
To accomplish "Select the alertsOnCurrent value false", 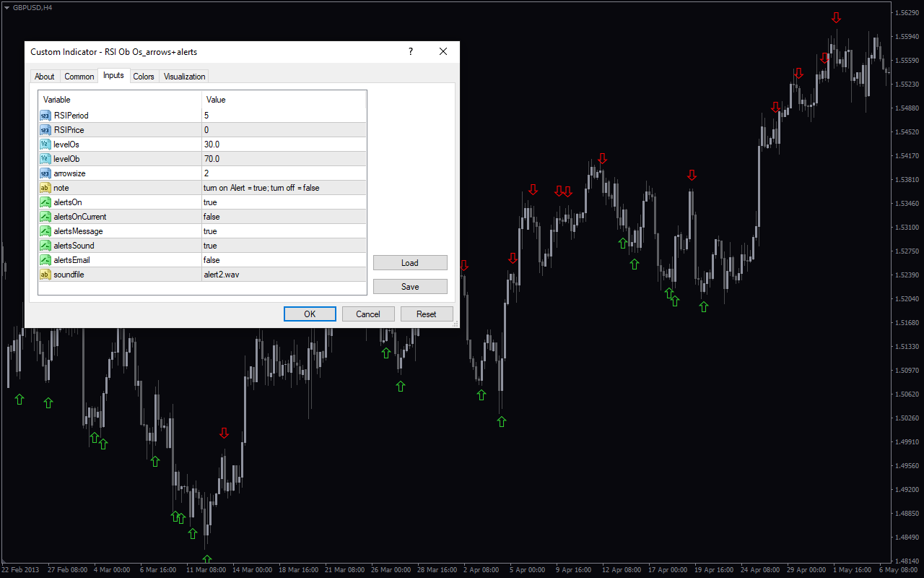I will [284, 217].
